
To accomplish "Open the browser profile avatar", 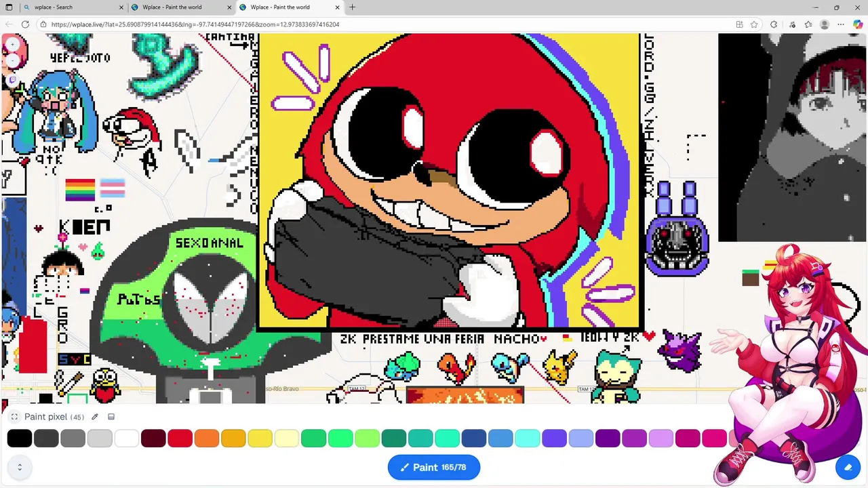I will [825, 24].
